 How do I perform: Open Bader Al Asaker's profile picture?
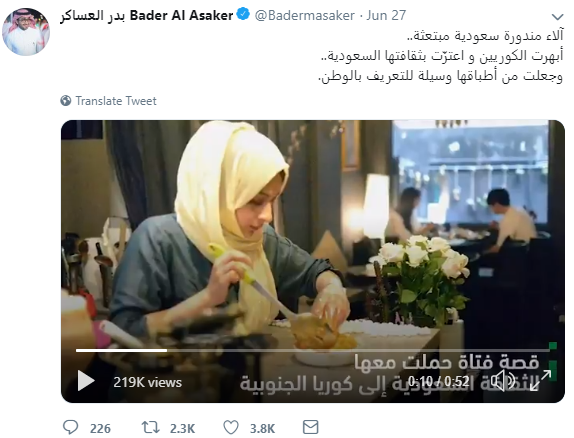coord(26,32)
